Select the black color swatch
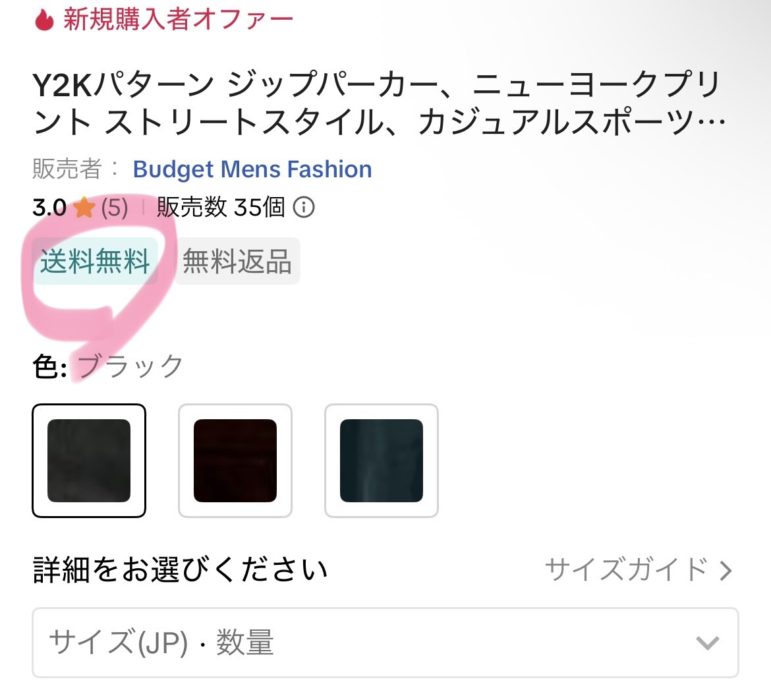This screenshot has height=700, width=771. tap(89, 461)
